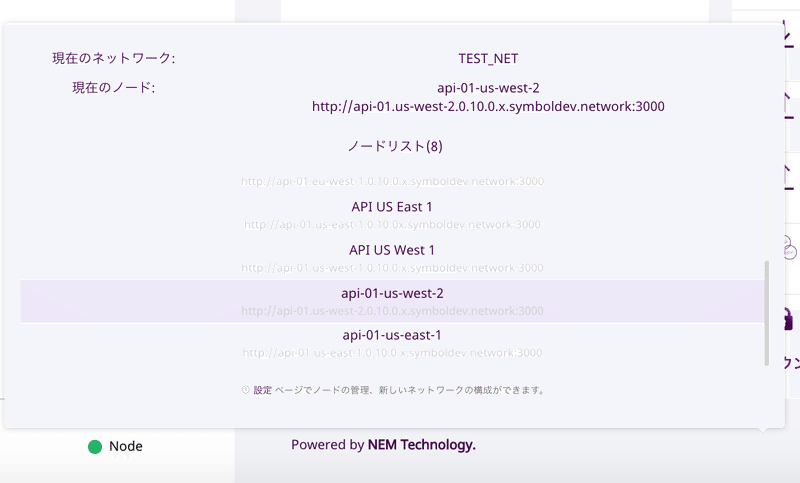The height and width of the screenshot is (483, 800).
Task: Click the ノードリスト(8) heading
Action: coord(395,146)
